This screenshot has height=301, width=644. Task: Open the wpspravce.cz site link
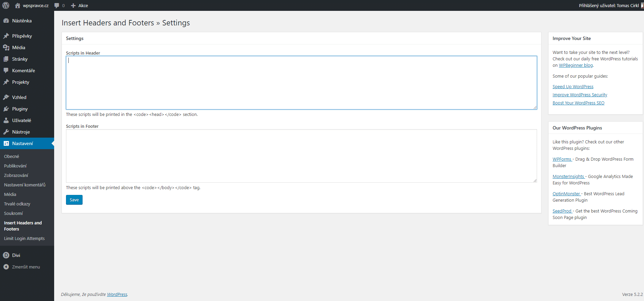(36, 5)
